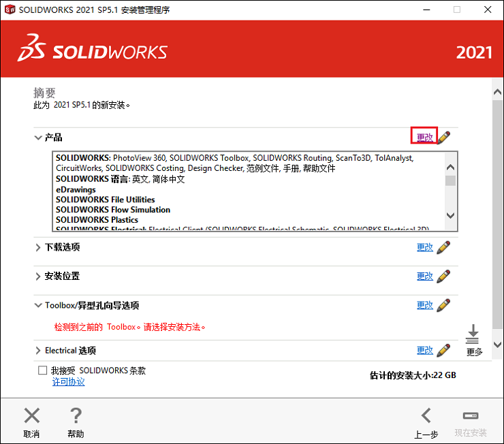Select SOLIDWORKS Flow Simulation entry
Viewport: 504px width, 444px height.
(x=113, y=210)
